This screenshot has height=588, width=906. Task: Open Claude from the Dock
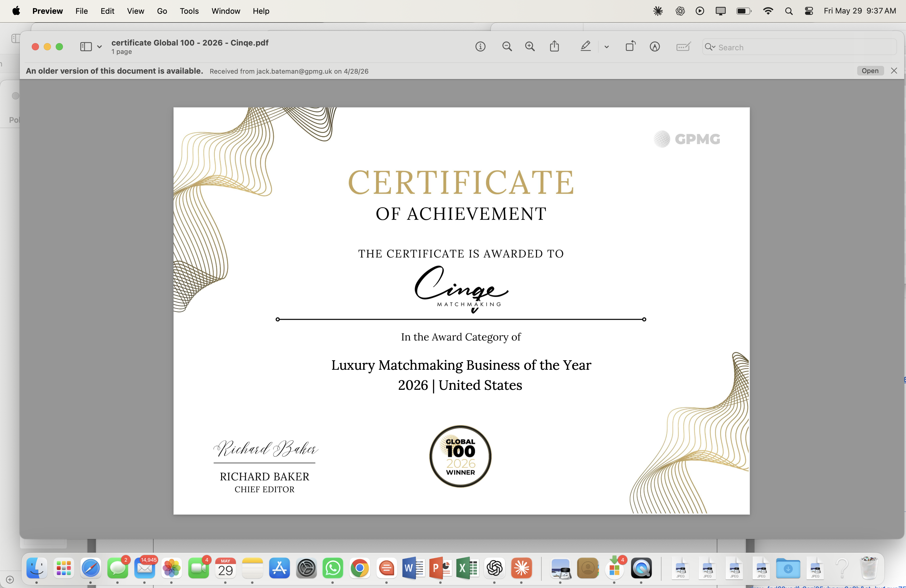[x=522, y=568]
